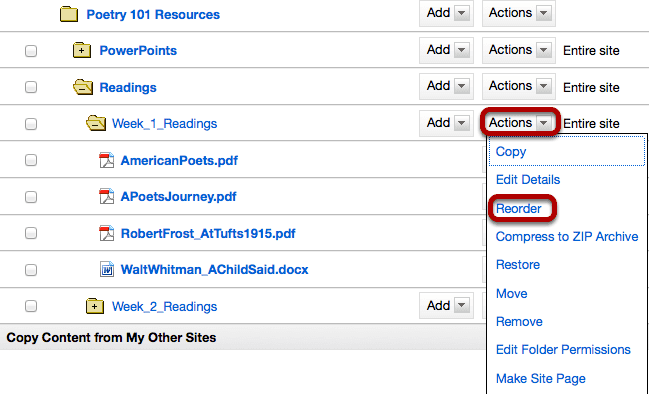Open the Add dropdown for PowerPoints

[446, 50]
